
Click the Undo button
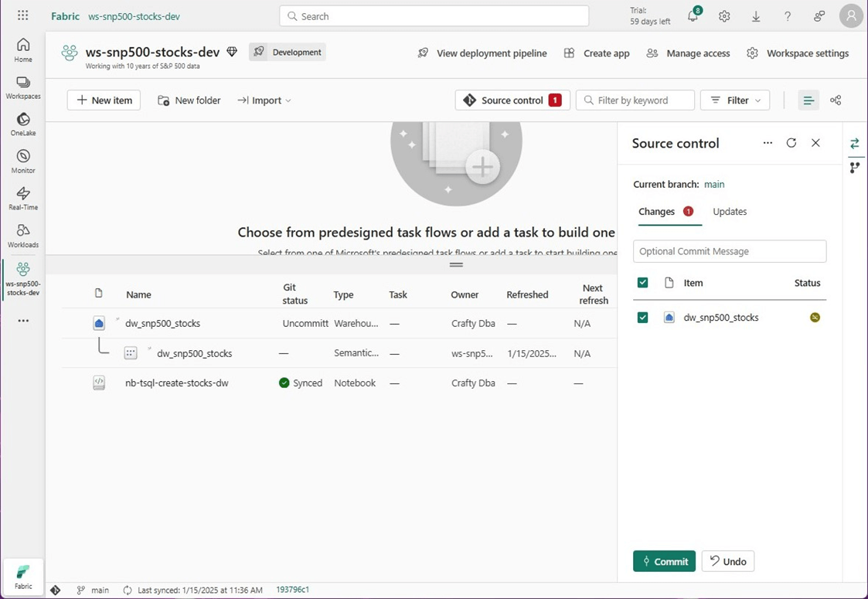click(727, 561)
